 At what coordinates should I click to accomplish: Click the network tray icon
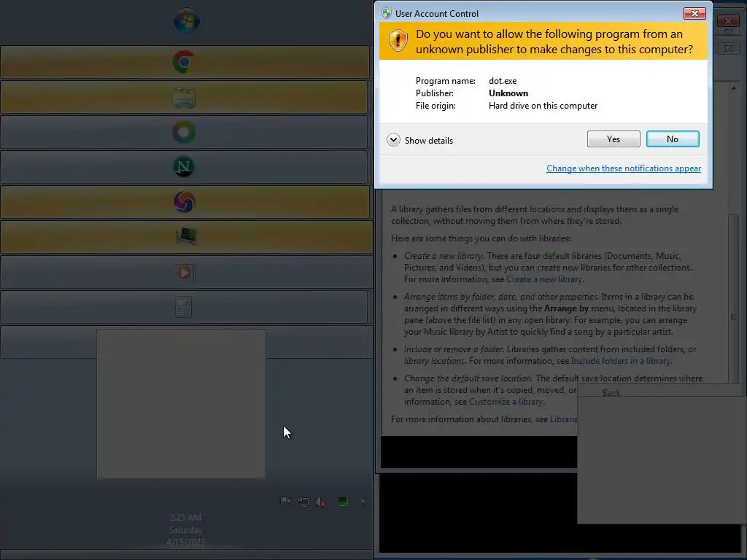(x=303, y=501)
